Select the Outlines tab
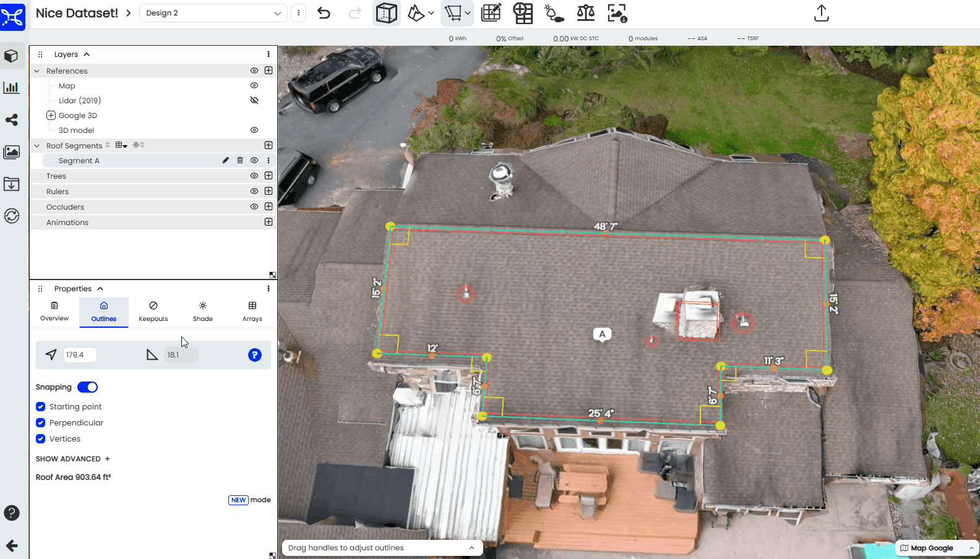Screen dimensions: 980x559 [104, 312]
